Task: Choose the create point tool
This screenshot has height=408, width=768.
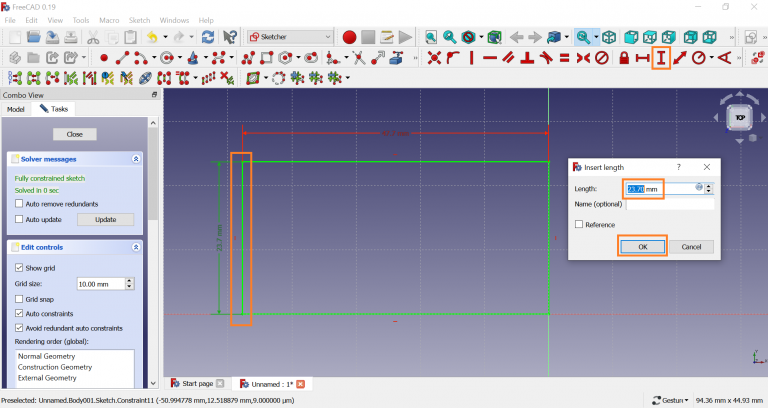Action: (x=103, y=58)
